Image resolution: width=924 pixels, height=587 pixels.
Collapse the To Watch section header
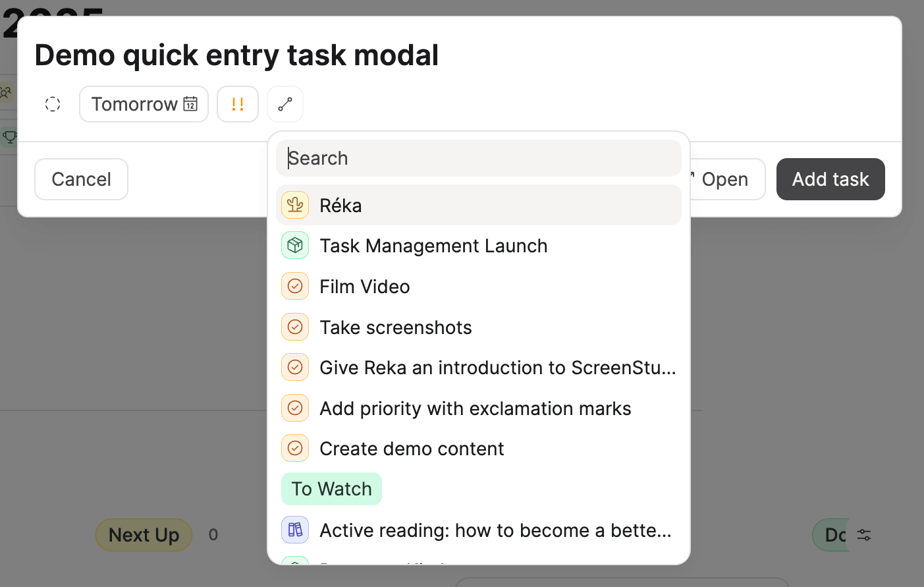(331, 488)
